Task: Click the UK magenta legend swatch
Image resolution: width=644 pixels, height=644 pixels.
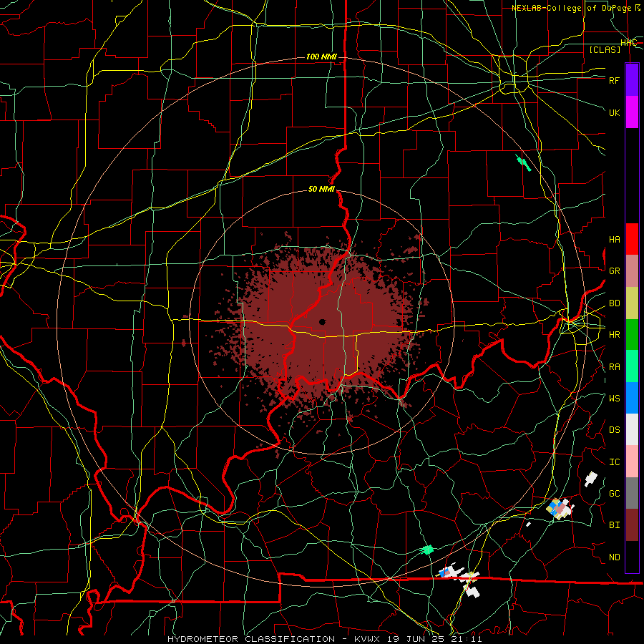Action: tap(632, 112)
